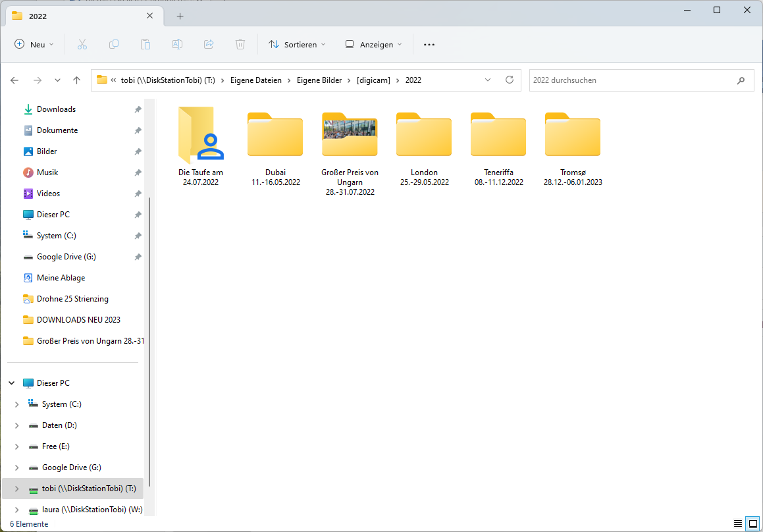Select Dubai 11.-16.05.2022 folder
The image size is (763, 532).
click(x=275, y=148)
